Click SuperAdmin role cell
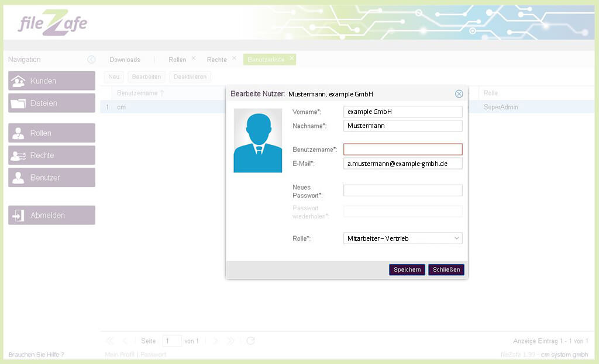 [501, 107]
